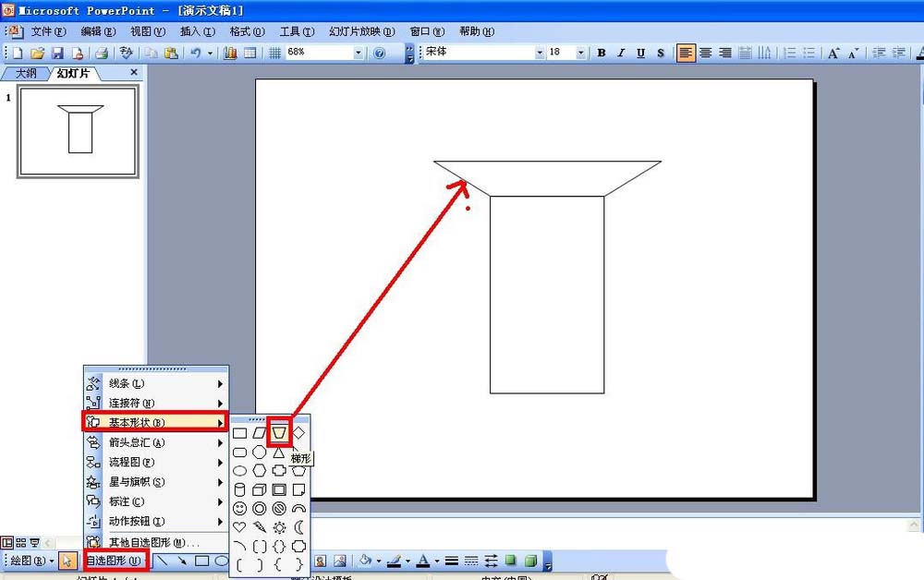Toggle the Select Objects arrow tool
Viewport: 924px width, 580px height.
click(67, 562)
